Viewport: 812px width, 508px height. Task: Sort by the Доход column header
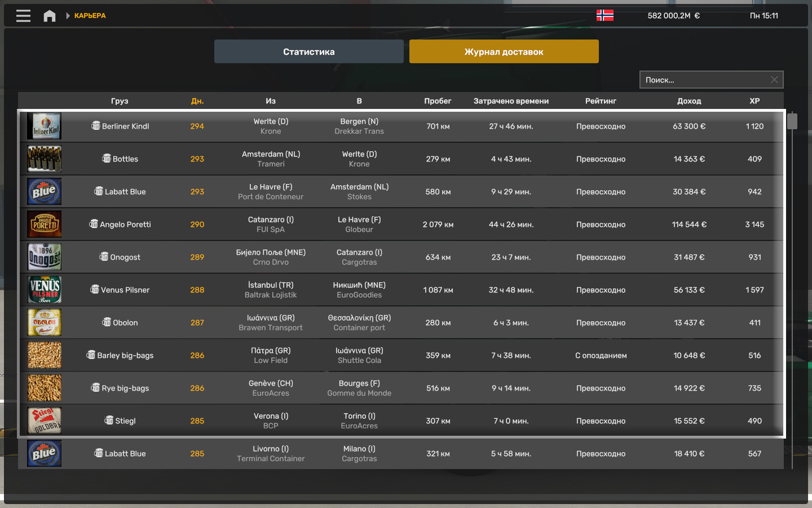point(689,101)
